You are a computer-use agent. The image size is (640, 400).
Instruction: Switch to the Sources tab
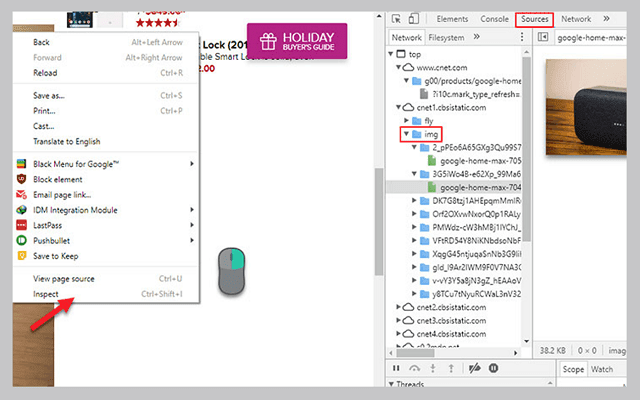pos(534,18)
